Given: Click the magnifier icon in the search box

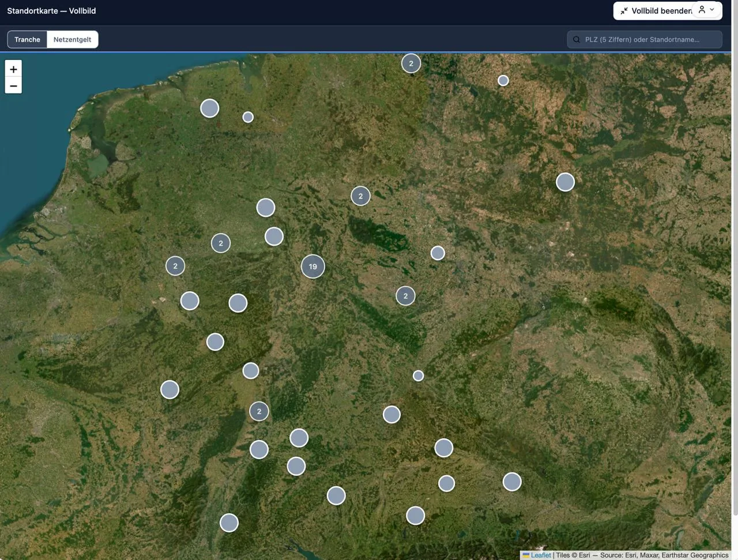Looking at the screenshot, I should [x=577, y=39].
